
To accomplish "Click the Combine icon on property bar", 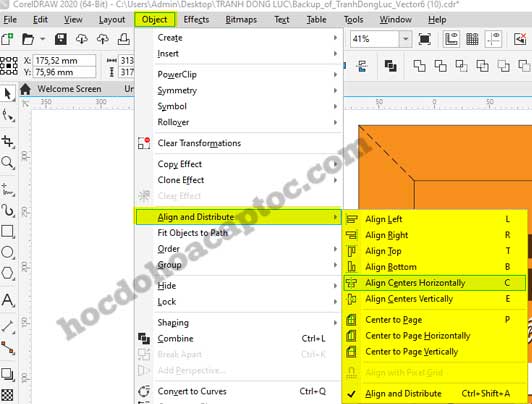I will pyautogui.click(x=391, y=65).
